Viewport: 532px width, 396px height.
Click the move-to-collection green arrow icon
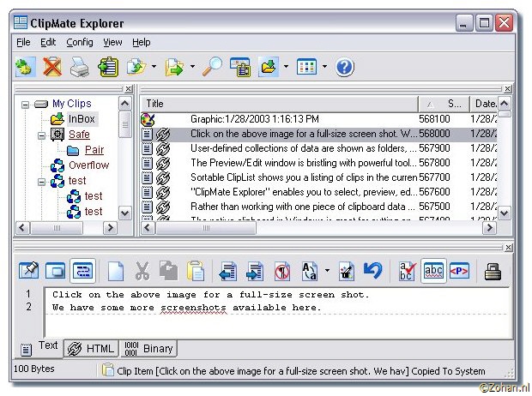point(174,67)
